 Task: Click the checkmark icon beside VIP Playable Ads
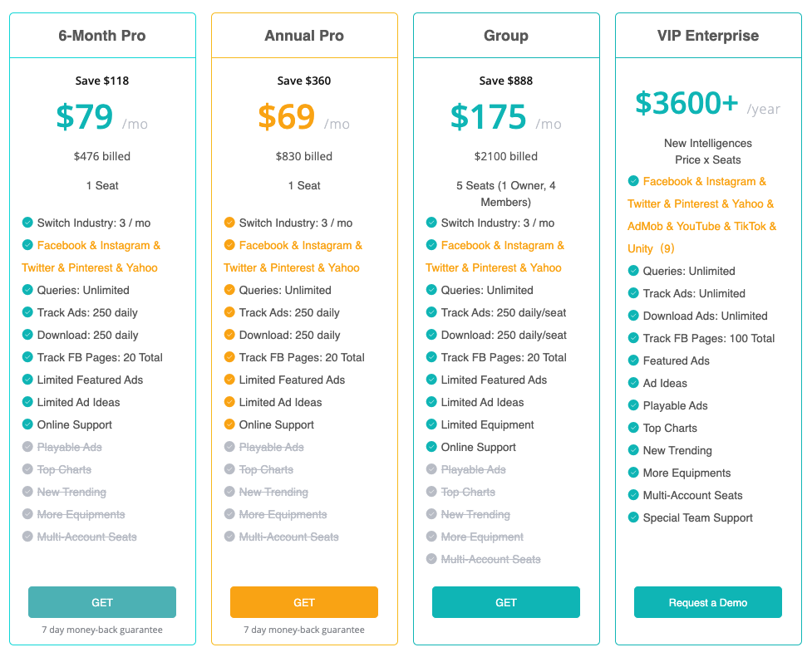point(633,405)
